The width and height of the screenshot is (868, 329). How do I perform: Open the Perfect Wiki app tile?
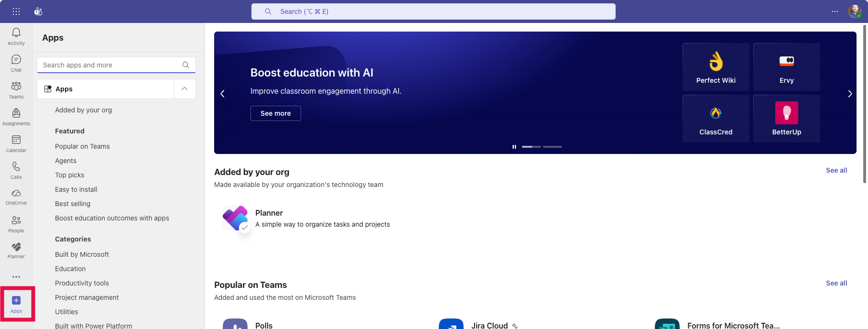click(x=716, y=67)
